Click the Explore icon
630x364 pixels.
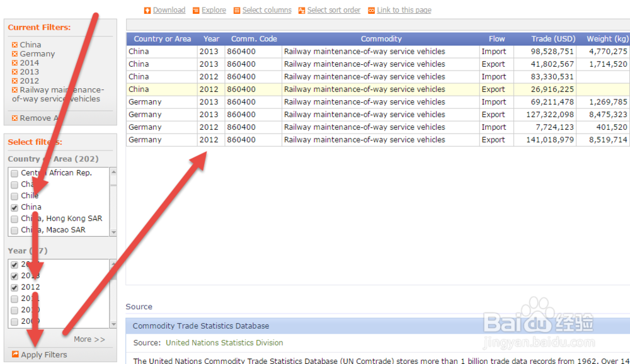coord(196,11)
